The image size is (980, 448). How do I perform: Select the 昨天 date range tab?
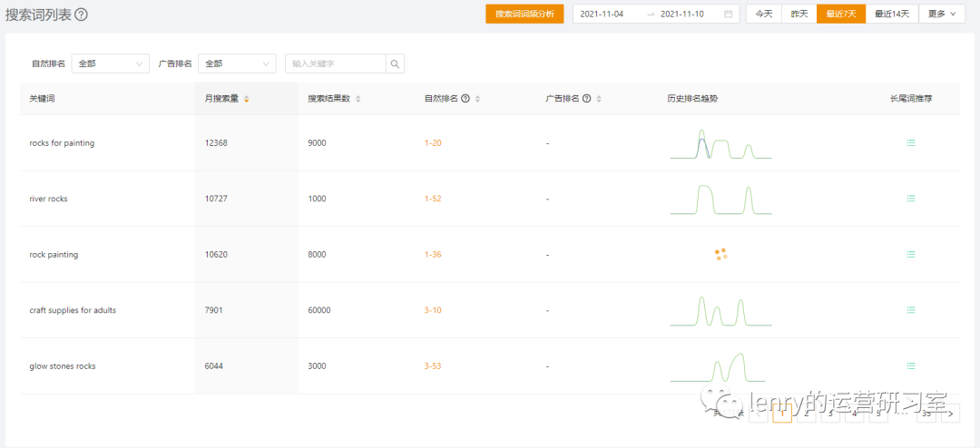coord(799,14)
